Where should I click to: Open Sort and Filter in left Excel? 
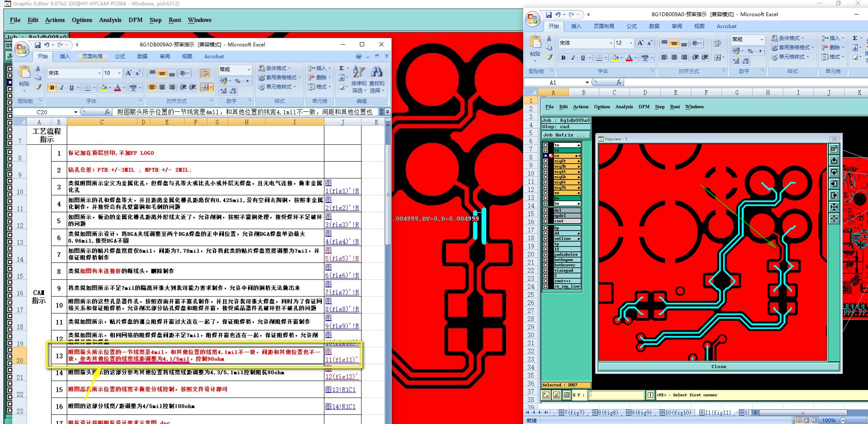[x=359, y=80]
